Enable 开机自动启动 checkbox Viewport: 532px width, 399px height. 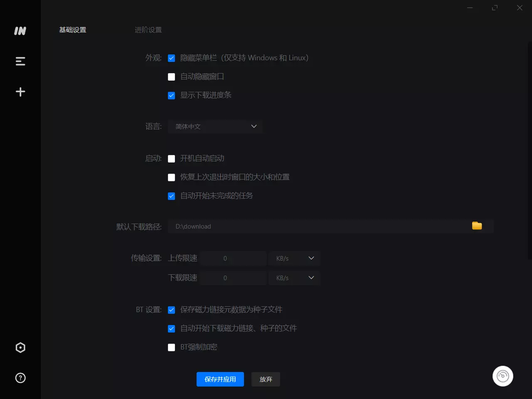[171, 159]
